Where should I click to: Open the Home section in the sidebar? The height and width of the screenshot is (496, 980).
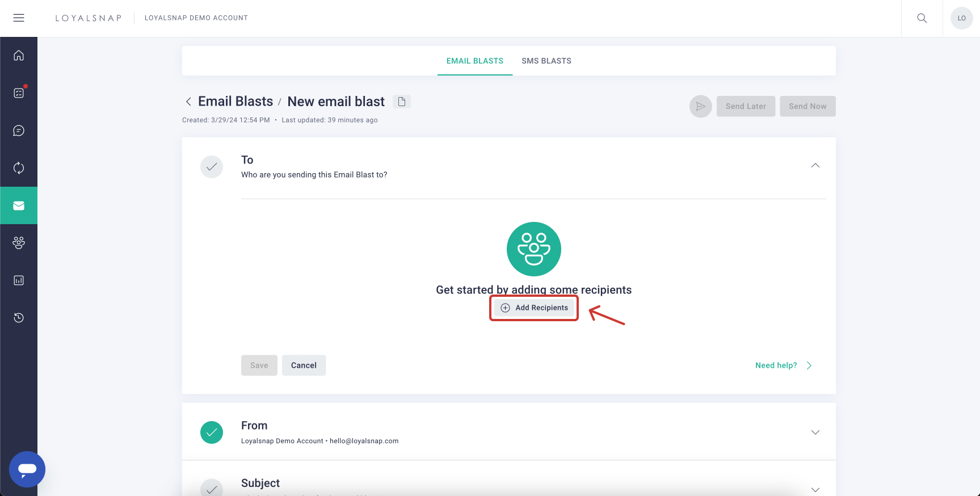tap(19, 55)
